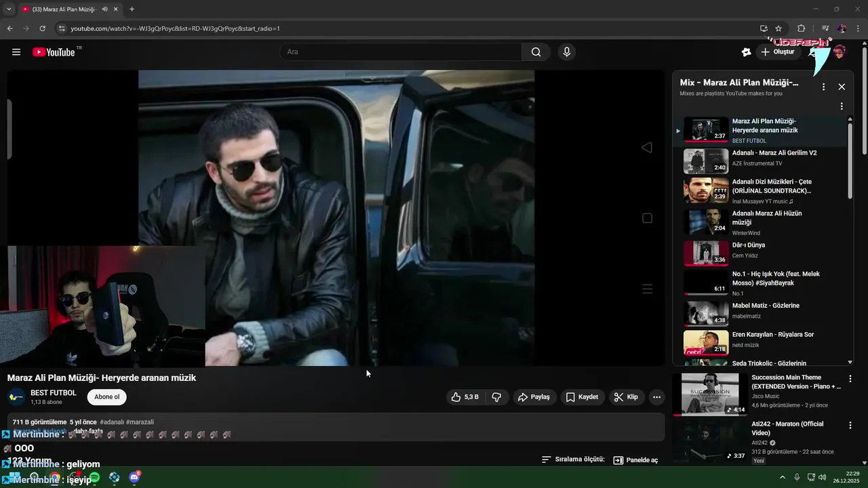Open the three-dot menu below the Mix header
The height and width of the screenshot is (488, 868).
pos(842,106)
